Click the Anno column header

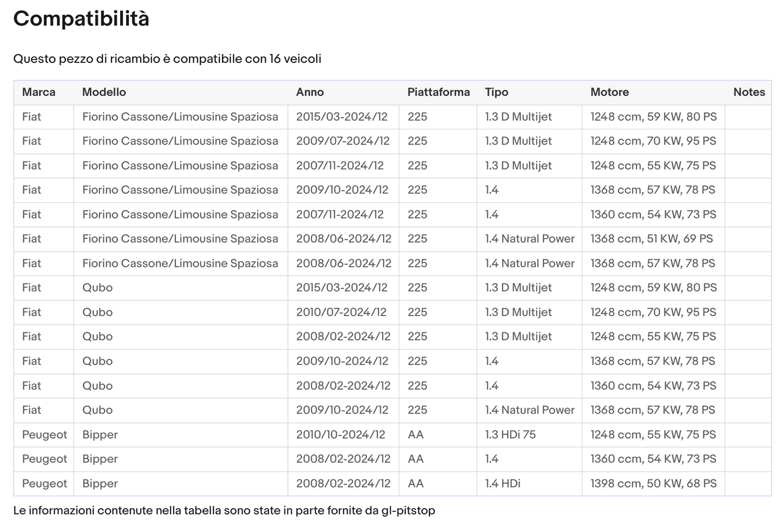[x=310, y=92]
